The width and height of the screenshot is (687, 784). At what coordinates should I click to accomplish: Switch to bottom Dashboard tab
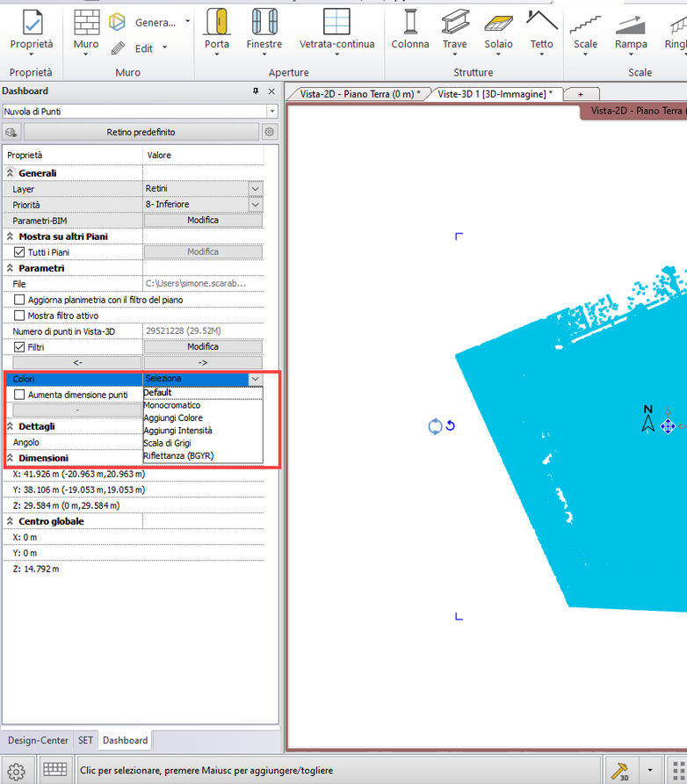pyautogui.click(x=126, y=741)
